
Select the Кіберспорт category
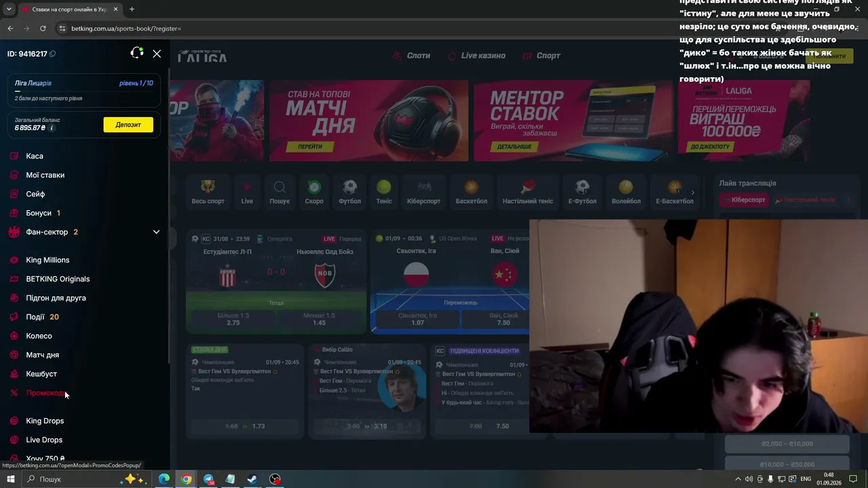pos(423,191)
